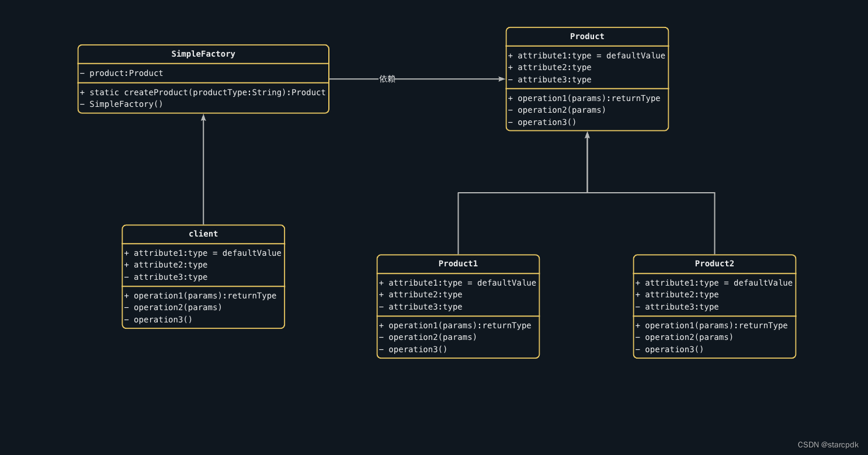Select attribute3:type in the Product class
The width and height of the screenshot is (868, 455).
tap(550, 79)
